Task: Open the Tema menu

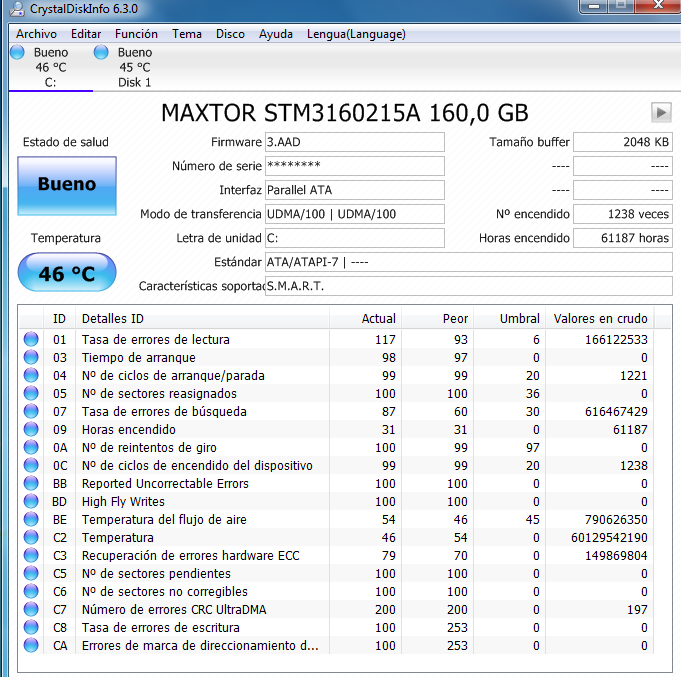Action: [x=186, y=34]
